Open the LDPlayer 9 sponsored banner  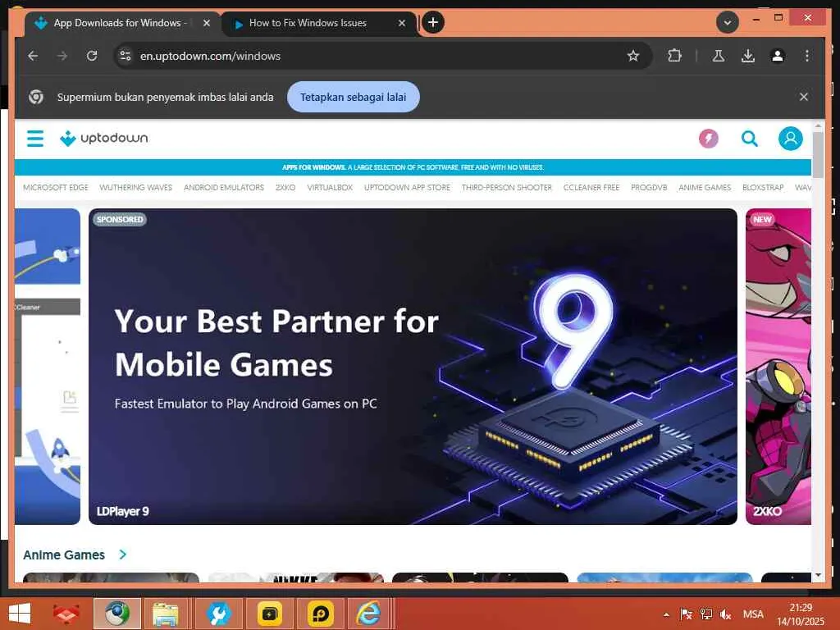(x=413, y=367)
